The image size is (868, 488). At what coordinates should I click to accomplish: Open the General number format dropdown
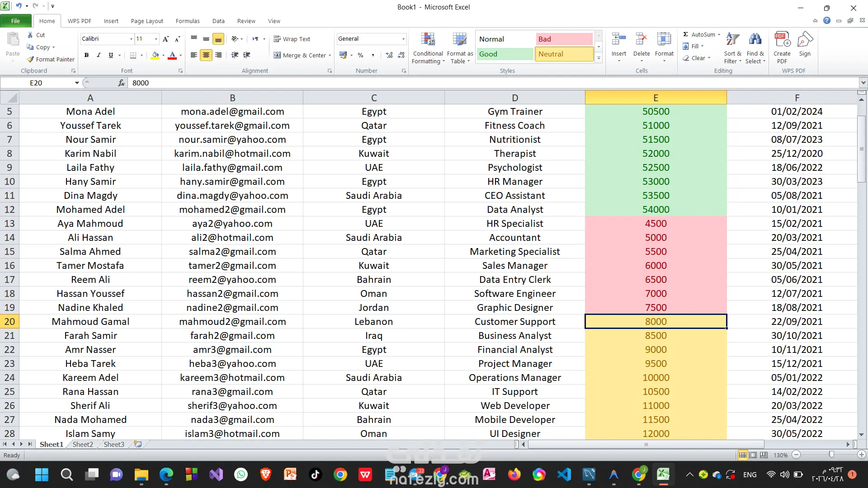pos(403,39)
